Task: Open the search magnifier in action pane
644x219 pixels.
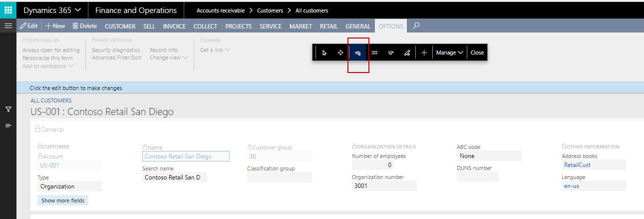Action: pyautogui.click(x=416, y=26)
